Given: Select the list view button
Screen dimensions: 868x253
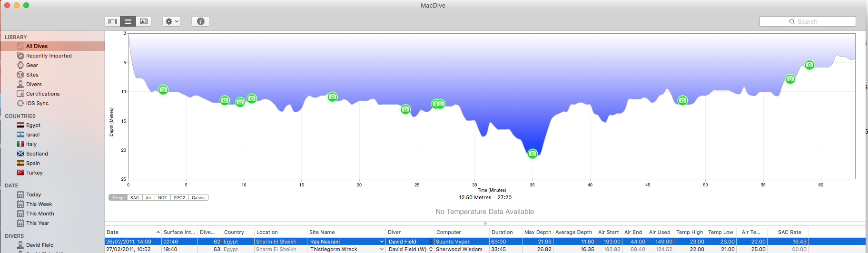Looking at the screenshot, I should (x=128, y=21).
